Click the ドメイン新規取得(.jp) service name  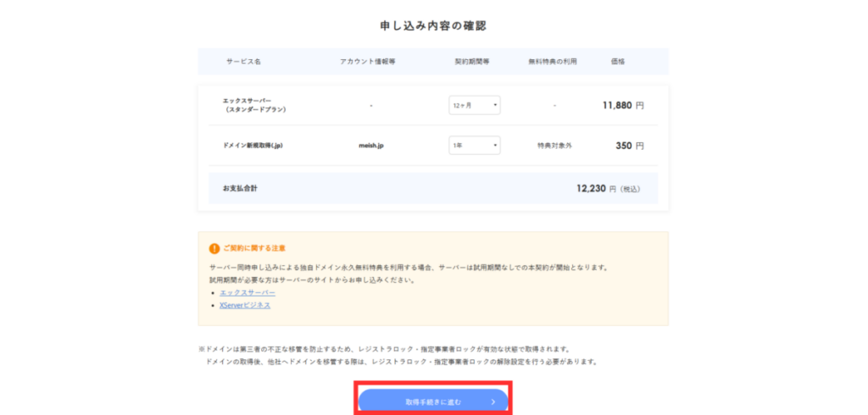click(253, 146)
